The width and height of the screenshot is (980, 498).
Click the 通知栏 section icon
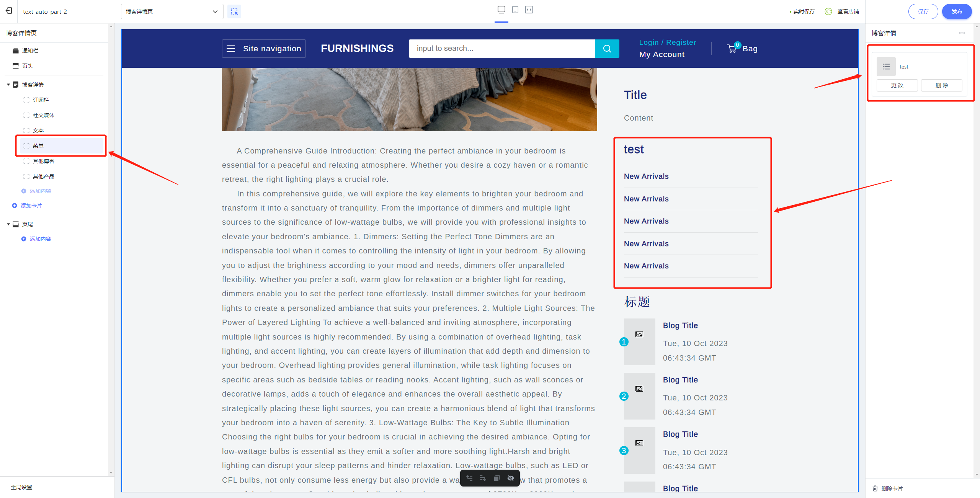pyautogui.click(x=16, y=51)
